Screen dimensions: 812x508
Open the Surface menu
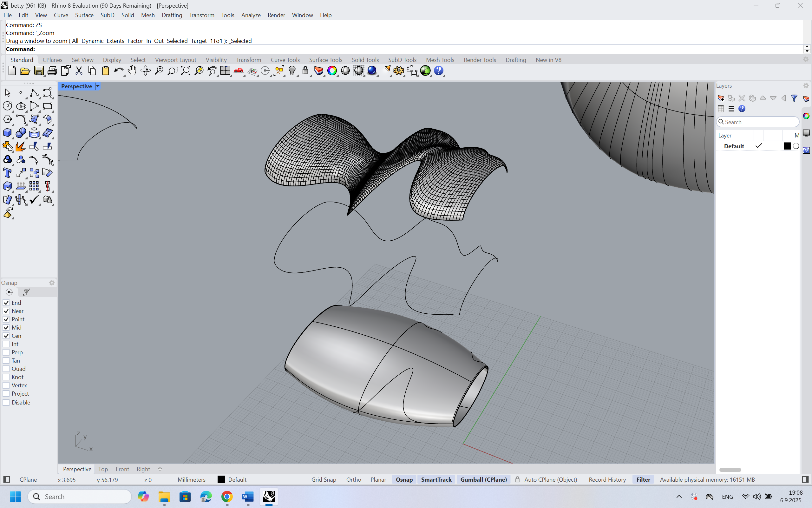(84, 15)
